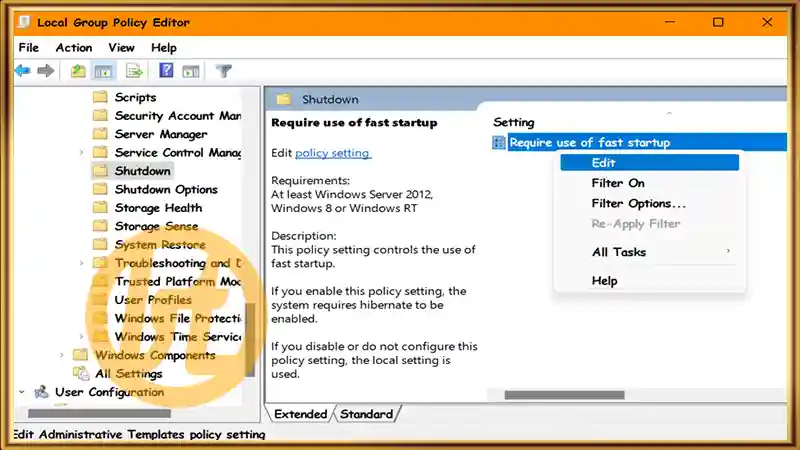Open the Action menu
This screenshot has width=800, height=450.
click(74, 47)
